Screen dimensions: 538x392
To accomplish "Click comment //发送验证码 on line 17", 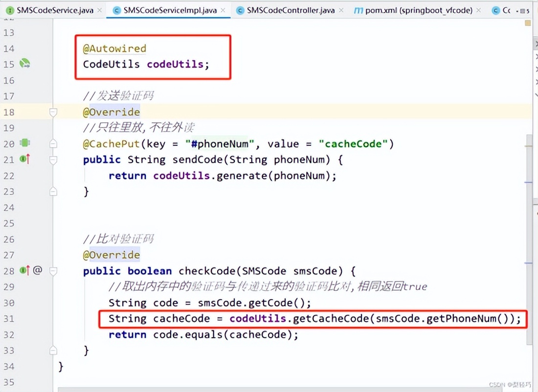I will point(118,96).
